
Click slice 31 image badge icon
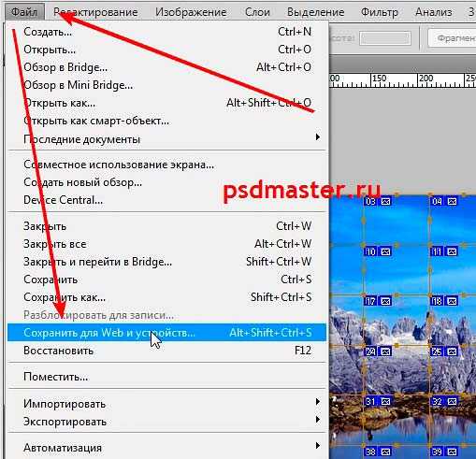385,401
